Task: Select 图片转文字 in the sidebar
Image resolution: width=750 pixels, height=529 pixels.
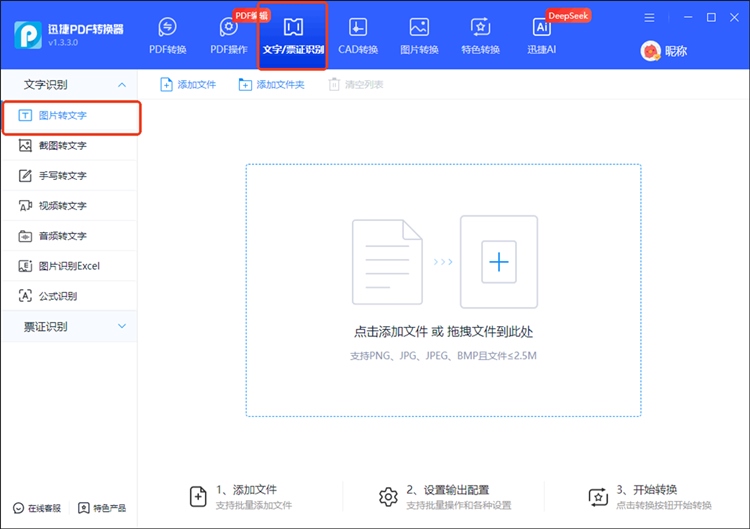Action: 71,116
